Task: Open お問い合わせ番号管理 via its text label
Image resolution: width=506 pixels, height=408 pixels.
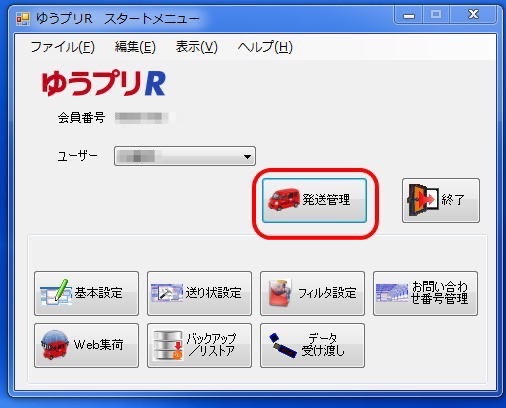Action: pyautogui.click(x=440, y=292)
